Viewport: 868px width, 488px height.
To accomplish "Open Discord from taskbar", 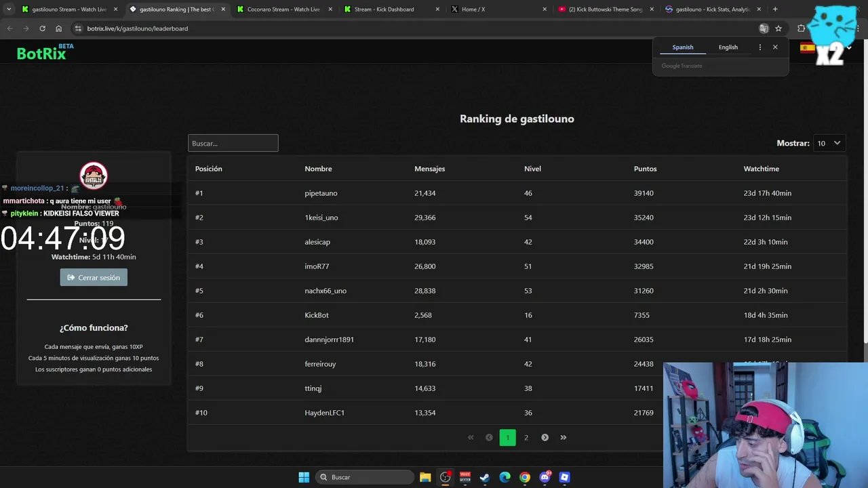I will click(545, 477).
